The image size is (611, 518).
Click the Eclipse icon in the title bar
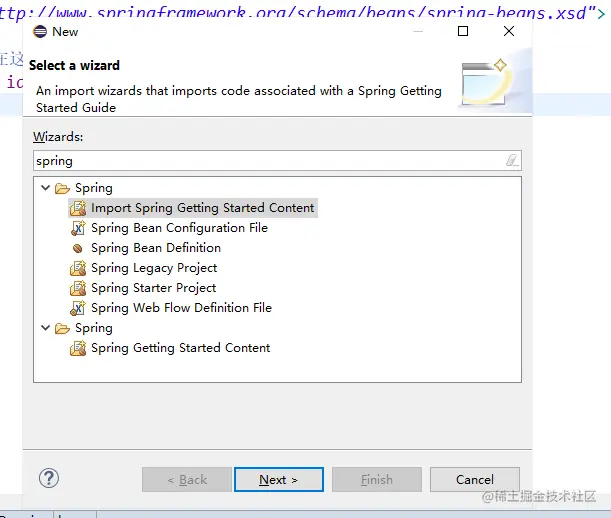click(x=40, y=32)
